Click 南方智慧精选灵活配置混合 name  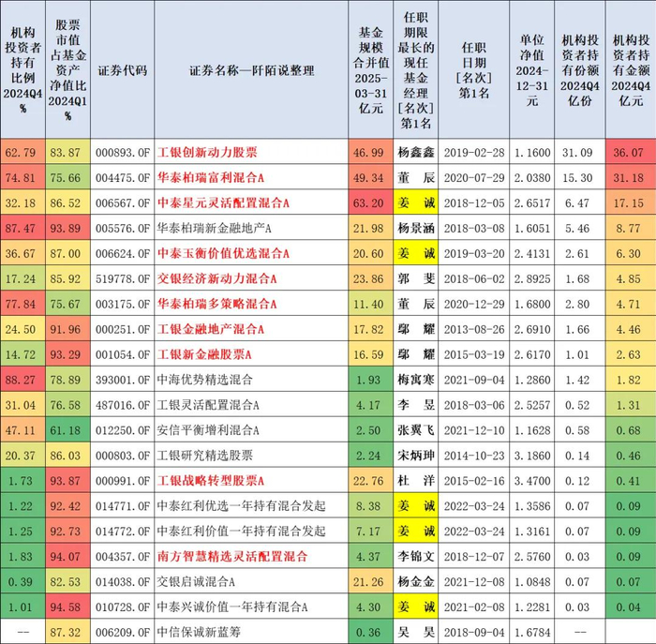[x=232, y=556]
